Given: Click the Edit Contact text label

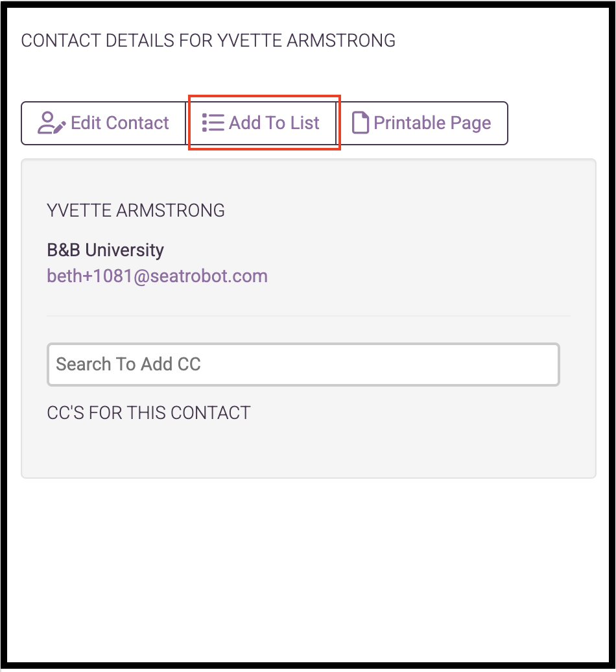Looking at the screenshot, I should click(x=120, y=123).
